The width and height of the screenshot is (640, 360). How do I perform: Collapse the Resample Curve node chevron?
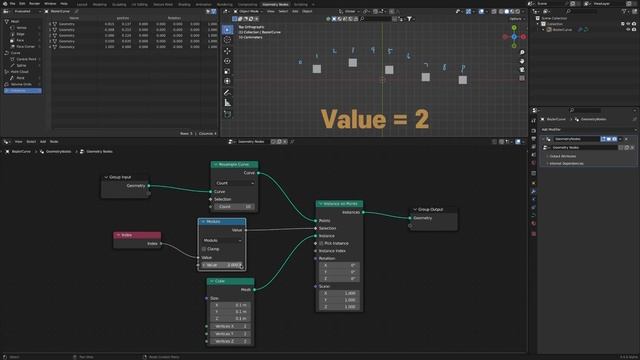216,164
